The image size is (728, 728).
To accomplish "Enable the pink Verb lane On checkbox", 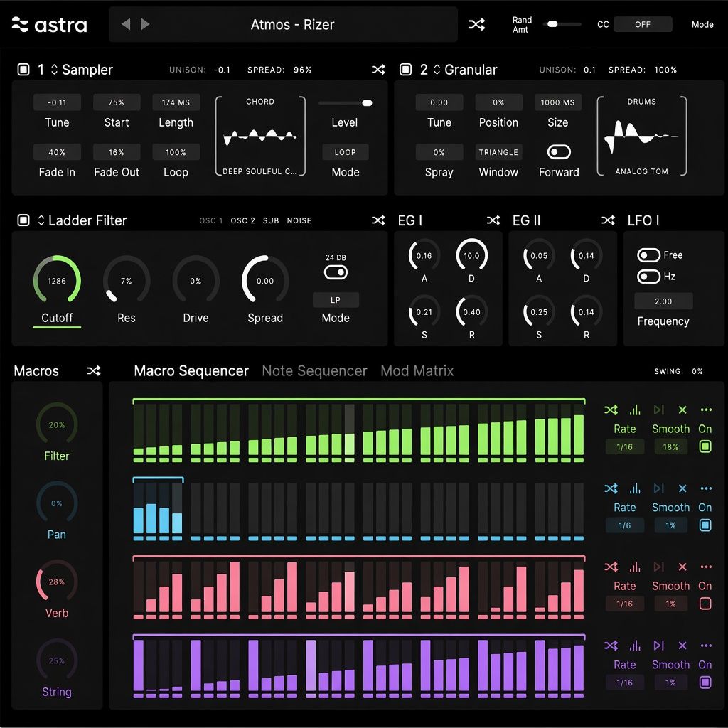I will point(705,603).
